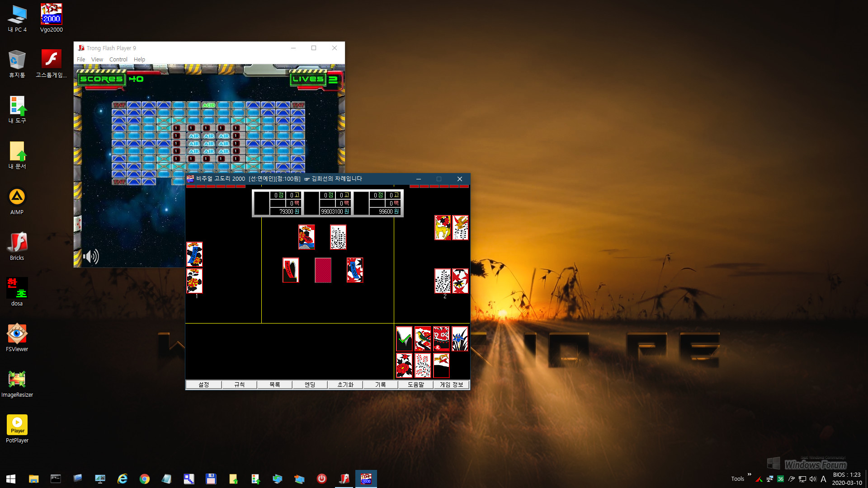The height and width of the screenshot is (488, 868).
Task: Click the ACID brick in the game
Action: 208,105
